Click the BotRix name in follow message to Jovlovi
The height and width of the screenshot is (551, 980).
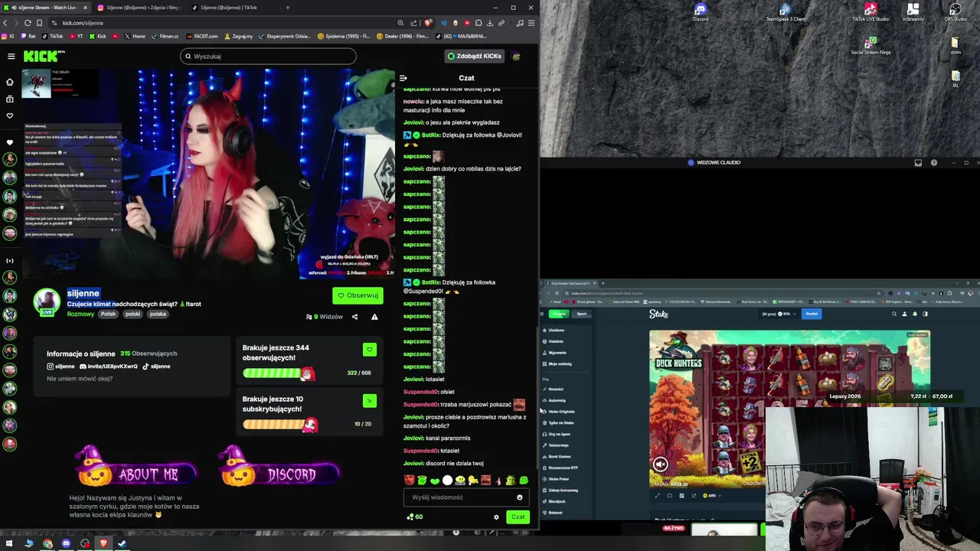click(430, 135)
